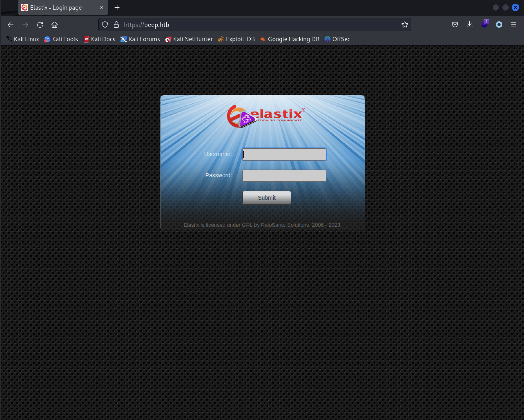The height and width of the screenshot is (420, 524).
Task: Click the shield tracking protection icon
Action: tap(105, 25)
